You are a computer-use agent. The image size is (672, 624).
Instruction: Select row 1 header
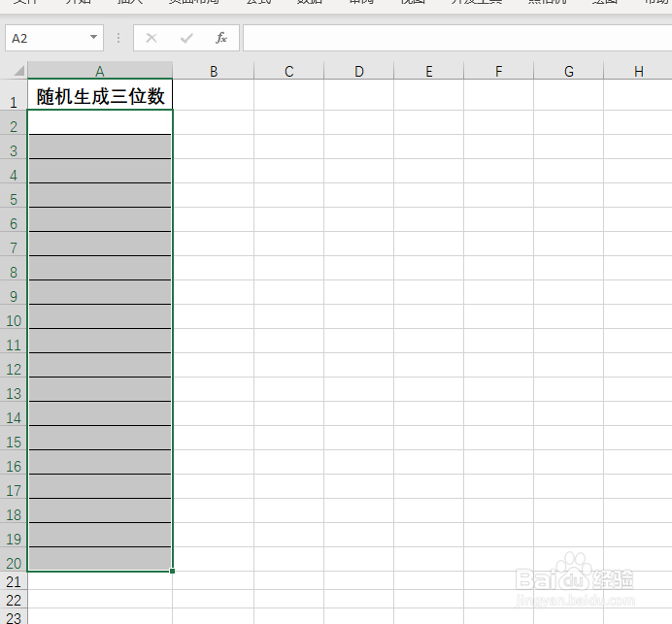click(x=14, y=95)
